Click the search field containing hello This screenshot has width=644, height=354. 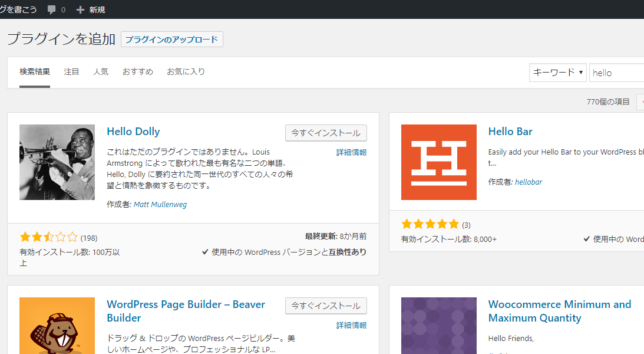point(616,73)
